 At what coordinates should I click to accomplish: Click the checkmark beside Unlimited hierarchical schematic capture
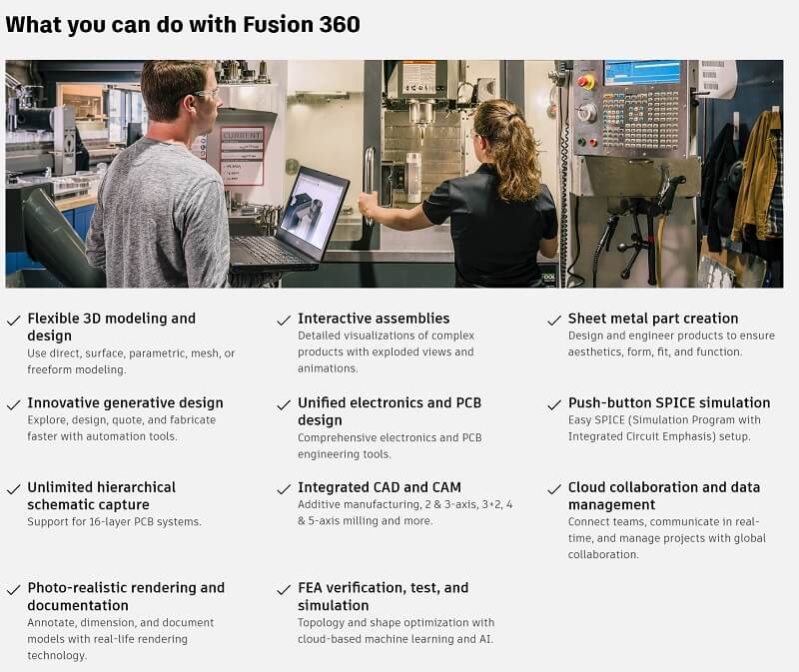13,489
